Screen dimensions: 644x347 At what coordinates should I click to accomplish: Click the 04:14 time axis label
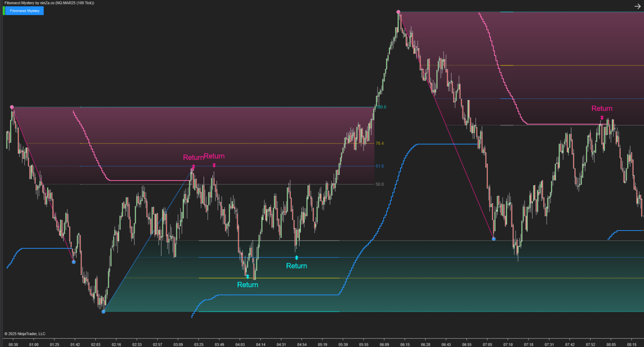click(x=260, y=345)
